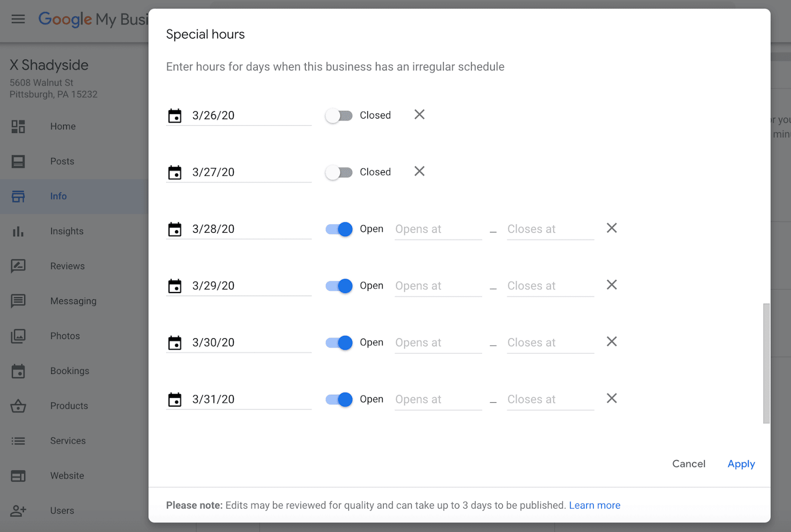Viewport: 791px width, 532px height.
Task: Click the Photos sidebar icon
Action: (18, 336)
